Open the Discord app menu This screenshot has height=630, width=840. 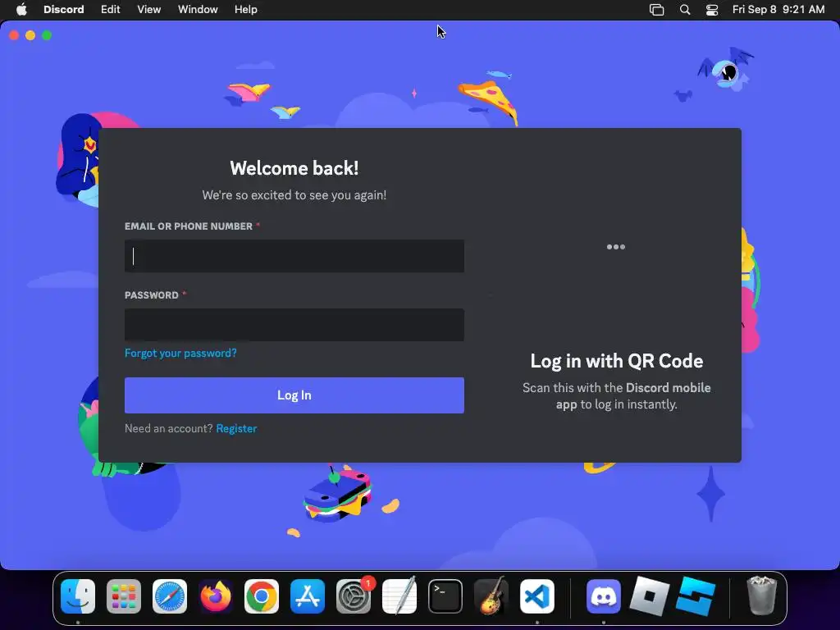pyautogui.click(x=64, y=10)
